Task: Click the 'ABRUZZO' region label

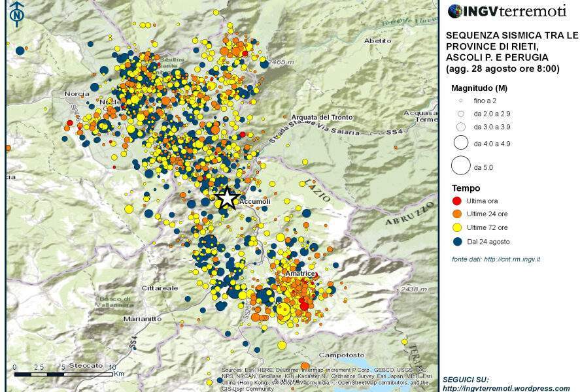Action: 410,214
